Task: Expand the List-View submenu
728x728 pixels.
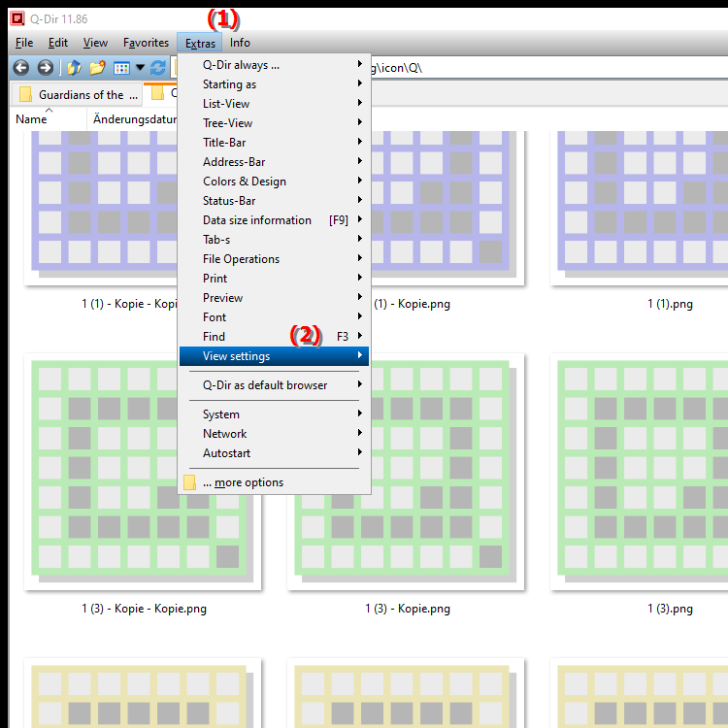Action: [274, 104]
